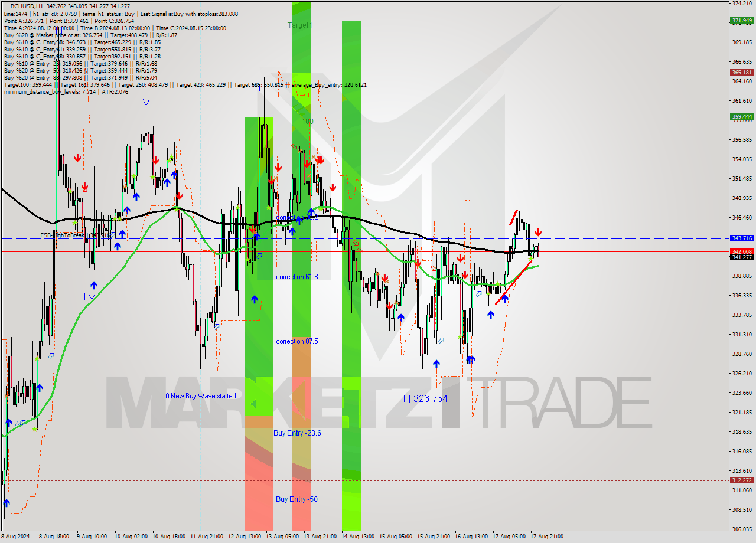Screen dimensions: 756x543
Task: Select red 342.008 price tag
Action: (x=742, y=251)
